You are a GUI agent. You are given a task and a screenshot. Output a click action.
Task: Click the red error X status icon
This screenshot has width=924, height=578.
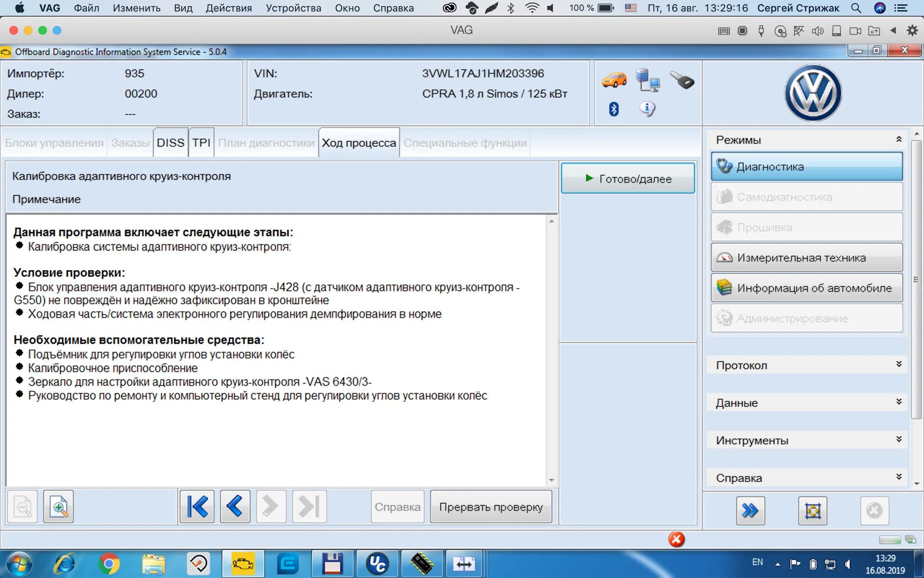click(676, 539)
